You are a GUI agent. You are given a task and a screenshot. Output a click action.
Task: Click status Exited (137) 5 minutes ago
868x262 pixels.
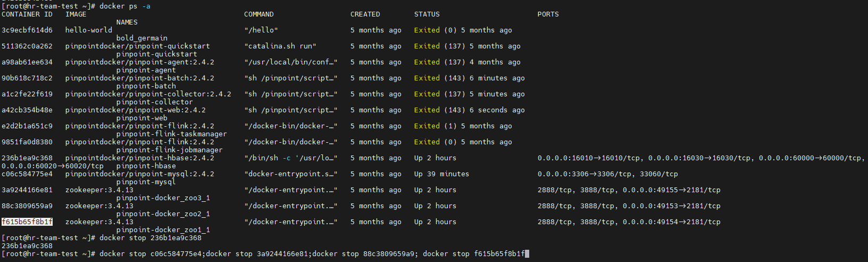470,94
